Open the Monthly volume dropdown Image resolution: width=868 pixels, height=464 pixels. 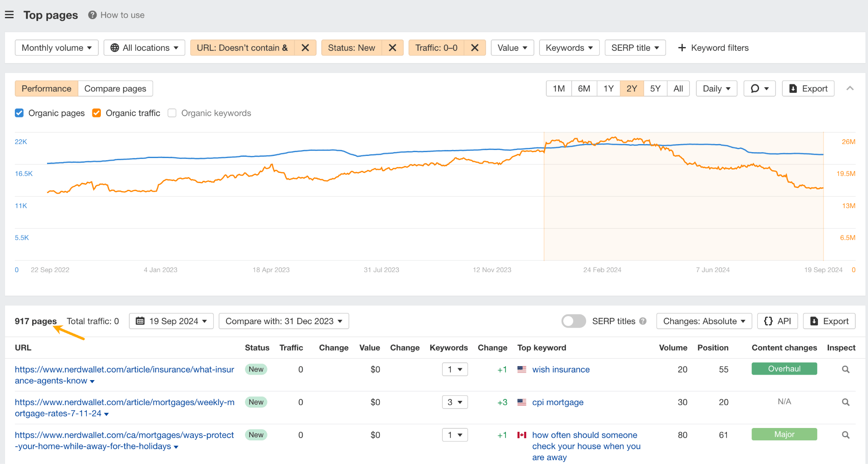pyautogui.click(x=57, y=48)
